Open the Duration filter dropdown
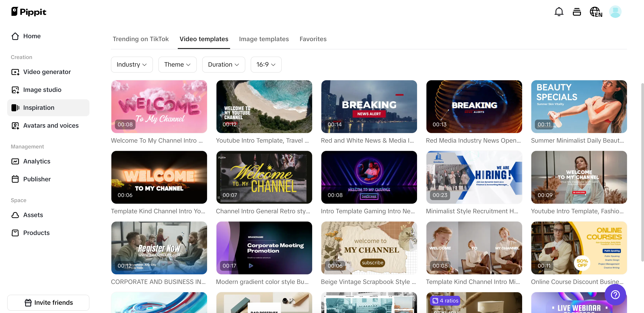Viewport: 644px width, 313px height. coord(223,64)
